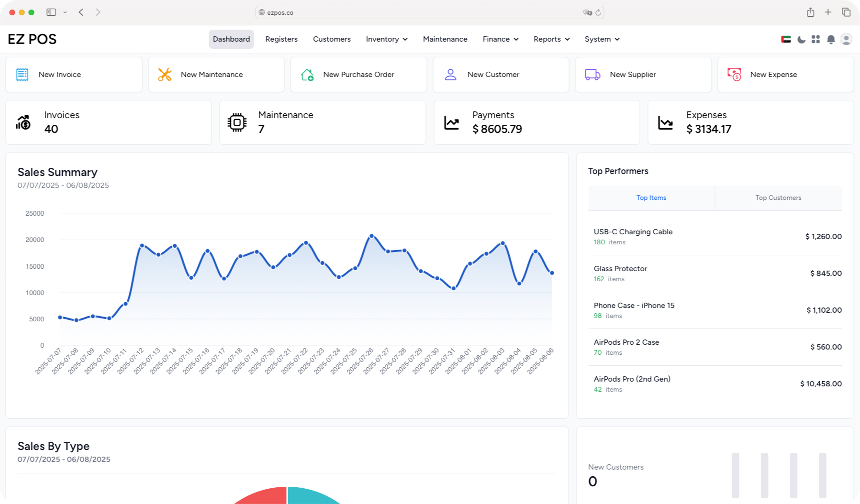Switch to the Top Items tab

651,198
